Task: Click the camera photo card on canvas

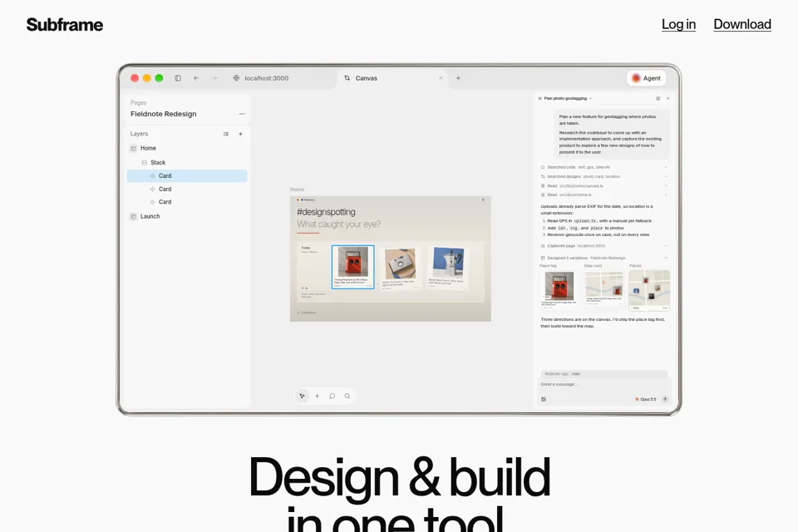Action: tap(400, 268)
